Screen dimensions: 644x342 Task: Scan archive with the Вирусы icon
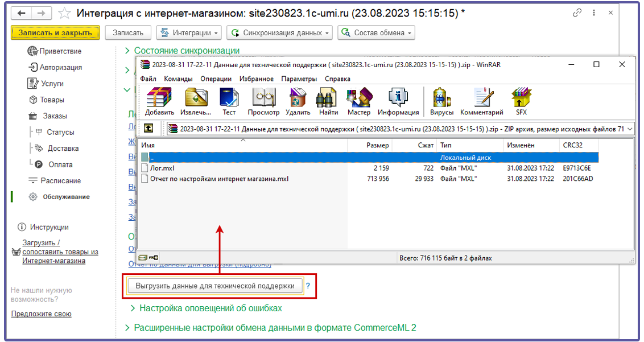(x=442, y=101)
